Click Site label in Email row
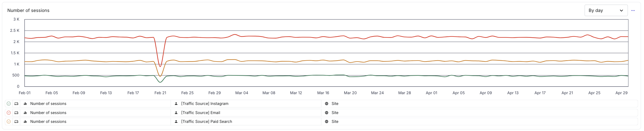This screenshot has width=644, height=131. 335,113
